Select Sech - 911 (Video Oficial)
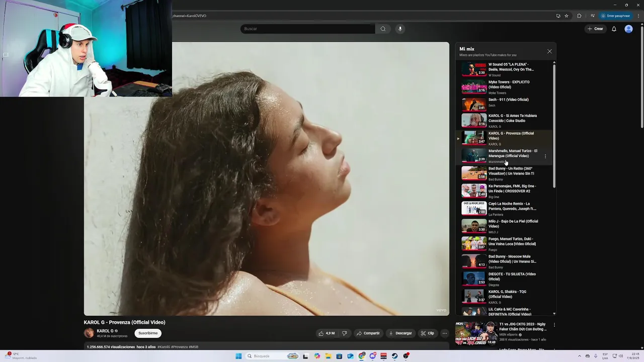The width and height of the screenshot is (644, 362). pyautogui.click(x=505, y=105)
